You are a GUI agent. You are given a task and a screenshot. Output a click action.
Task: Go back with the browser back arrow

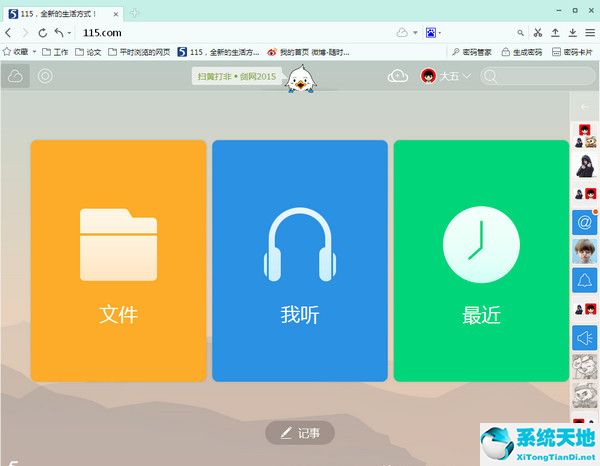(8, 33)
